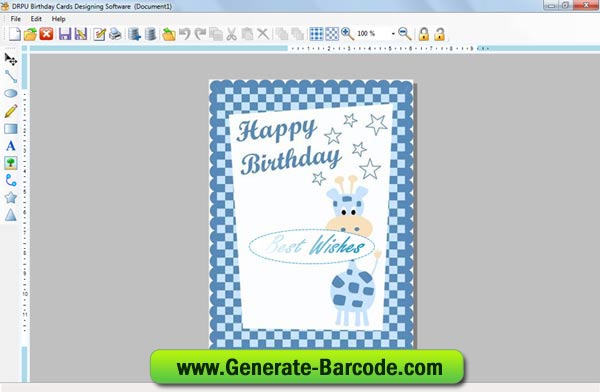Toggle the dotted grid view

316,34
